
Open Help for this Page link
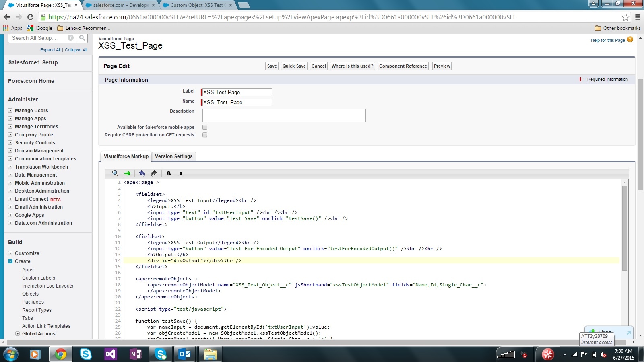(608, 40)
